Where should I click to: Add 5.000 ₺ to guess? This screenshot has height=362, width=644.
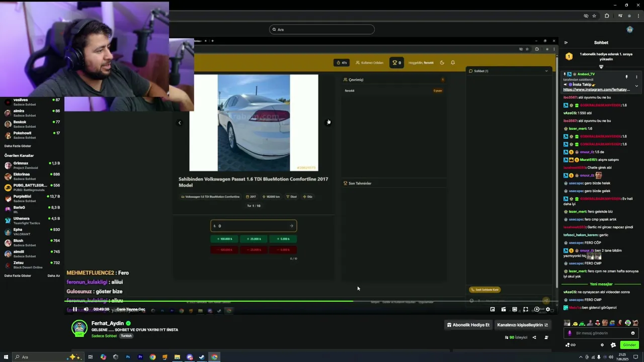(x=283, y=239)
